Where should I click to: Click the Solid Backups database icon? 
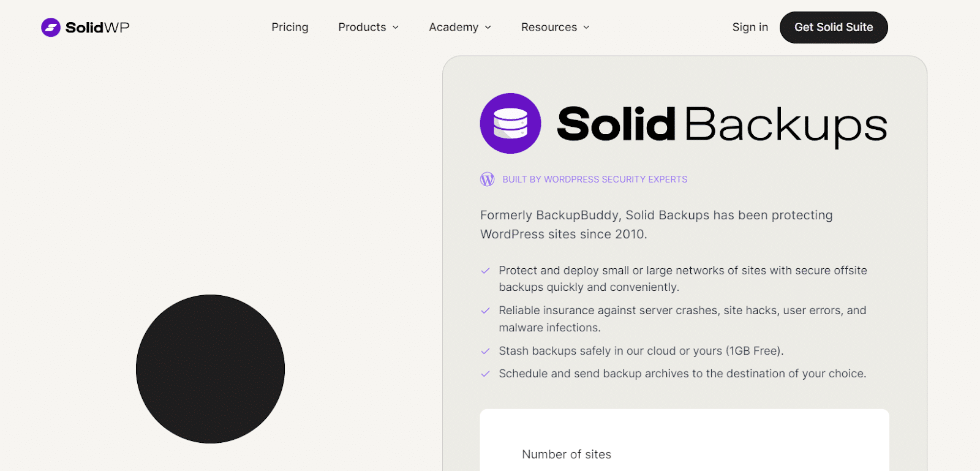(x=510, y=123)
